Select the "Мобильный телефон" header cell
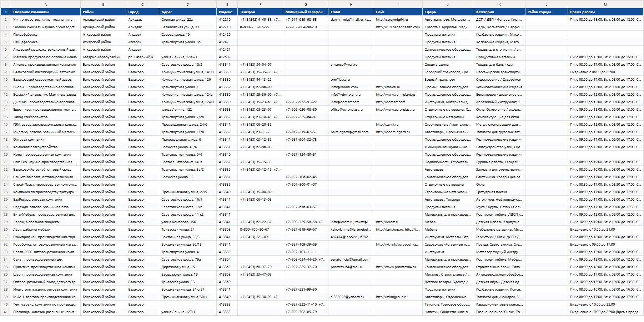Viewport: 644px width, 322px height. (x=306, y=12)
